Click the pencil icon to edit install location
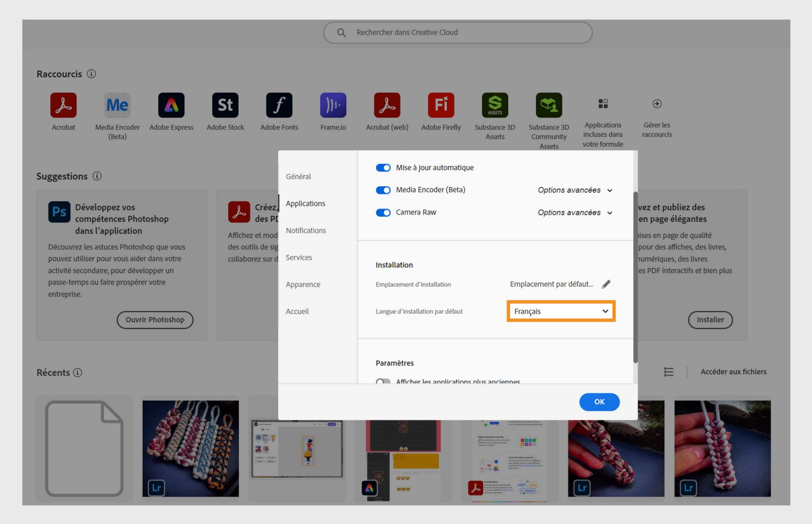Viewport: 812px width, 524px height. pyautogui.click(x=606, y=284)
